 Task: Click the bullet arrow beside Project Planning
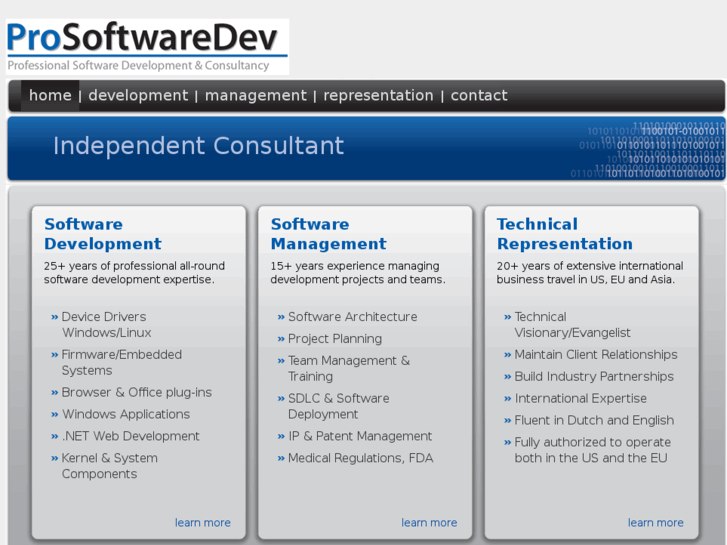(281, 339)
